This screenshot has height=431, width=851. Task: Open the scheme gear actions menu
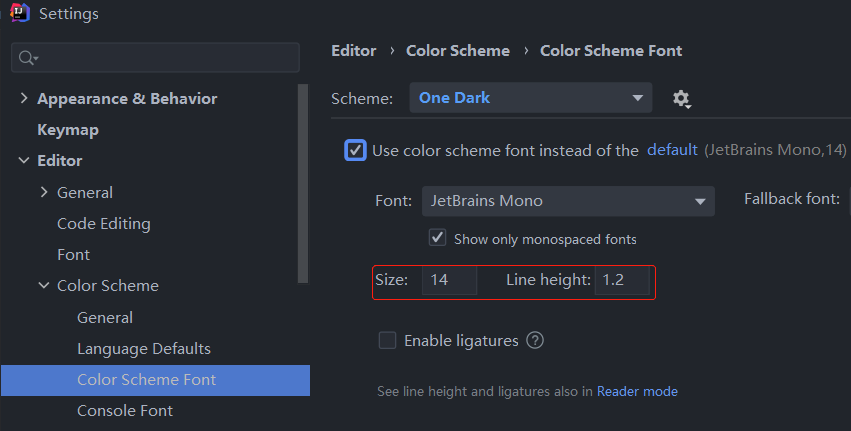point(682,98)
